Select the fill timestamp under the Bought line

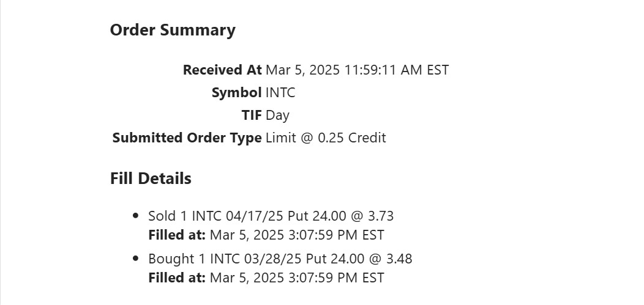tap(297, 278)
